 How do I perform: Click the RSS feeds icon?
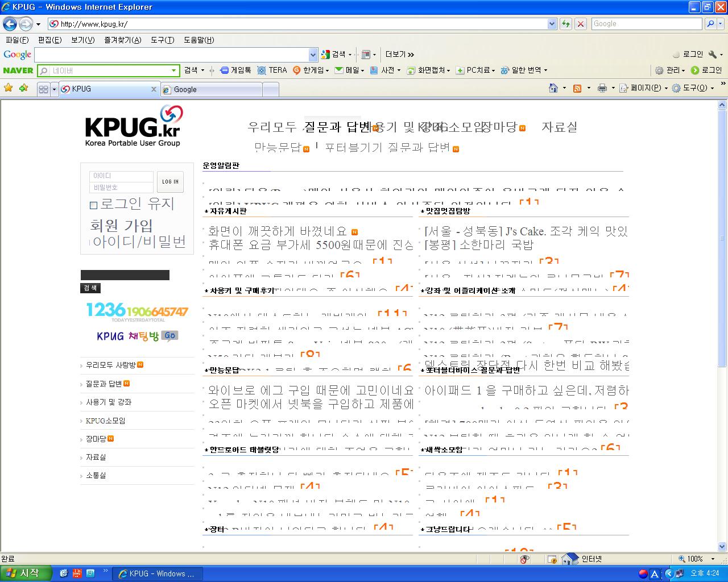coord(577,88)
